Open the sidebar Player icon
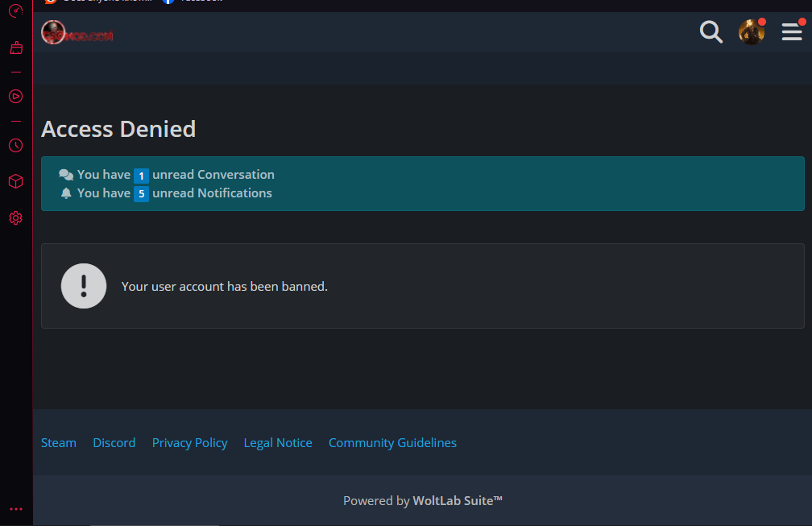 (x=15, y=97)
